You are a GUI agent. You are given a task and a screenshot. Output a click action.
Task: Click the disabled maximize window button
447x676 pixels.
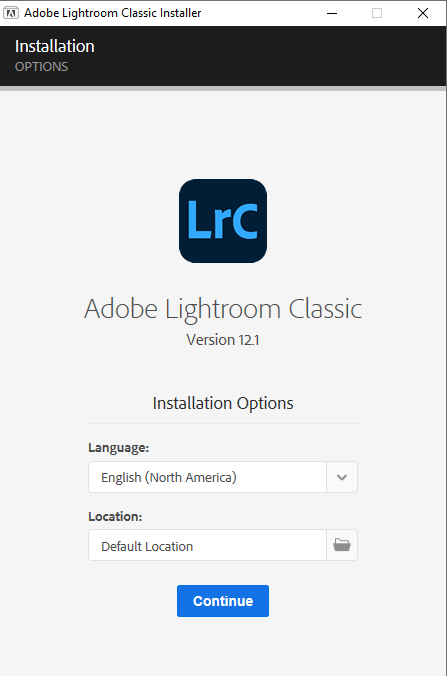pos(377,13)
